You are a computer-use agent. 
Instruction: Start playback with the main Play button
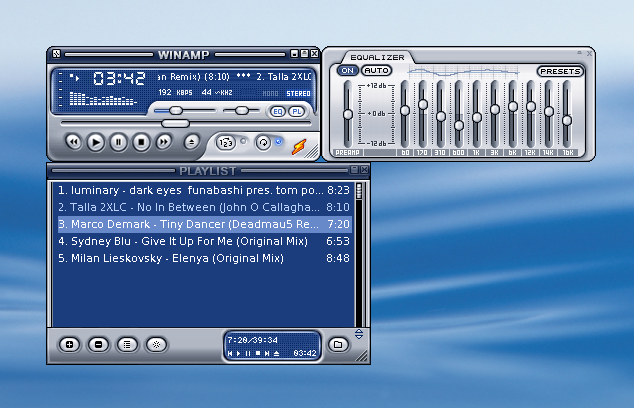[96, 142]
